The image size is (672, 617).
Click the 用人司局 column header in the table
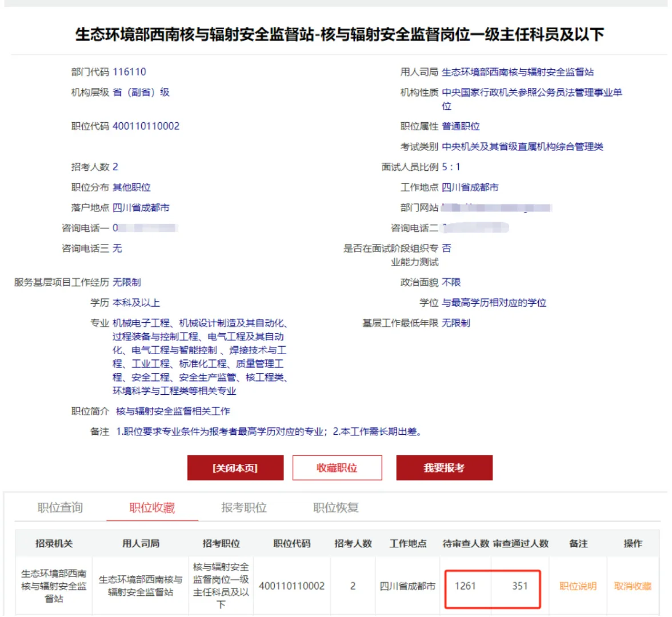coord(141,543)
